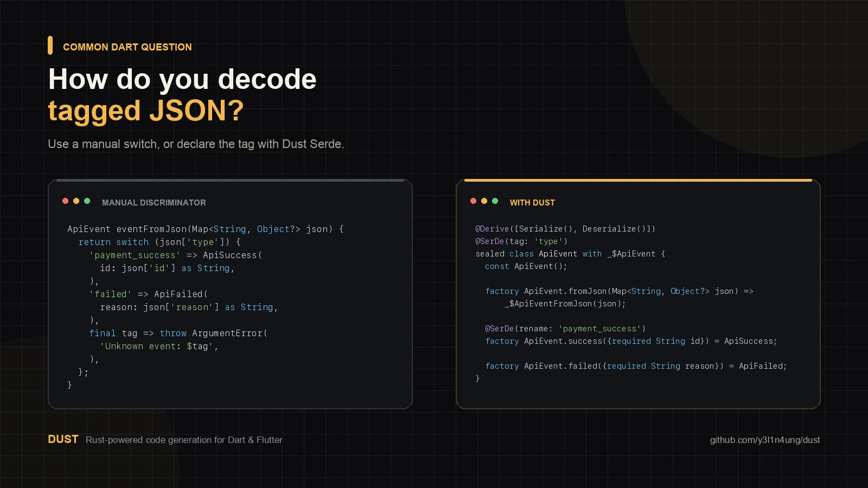868x488 pixels.
Task: Click green dot in Manual Discriminator window
Action: (87, 201)
